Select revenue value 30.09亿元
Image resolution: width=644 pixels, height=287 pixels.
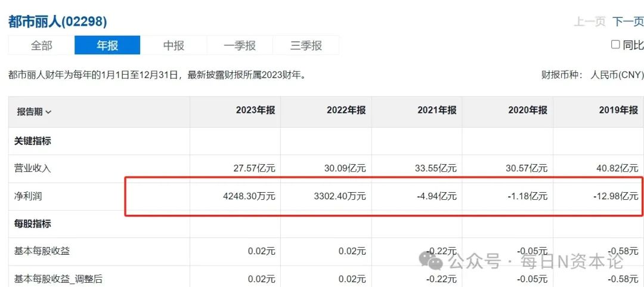tap(344, 168)
